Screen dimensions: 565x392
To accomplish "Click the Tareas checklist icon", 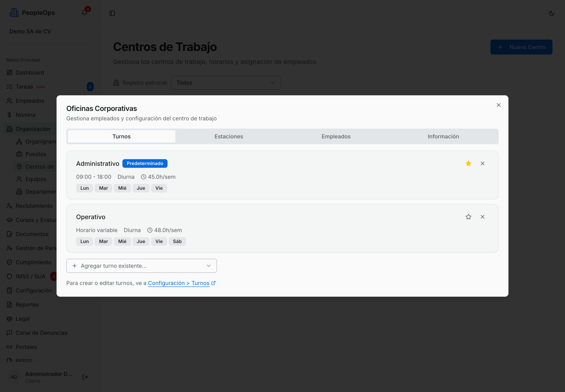I will 9,87.
